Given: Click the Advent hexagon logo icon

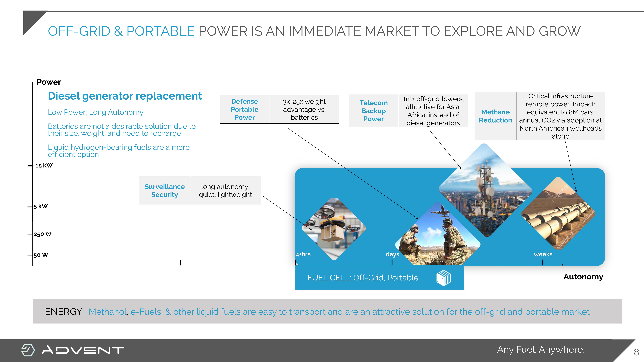Looking at the screenshot, I should (28, 350).
